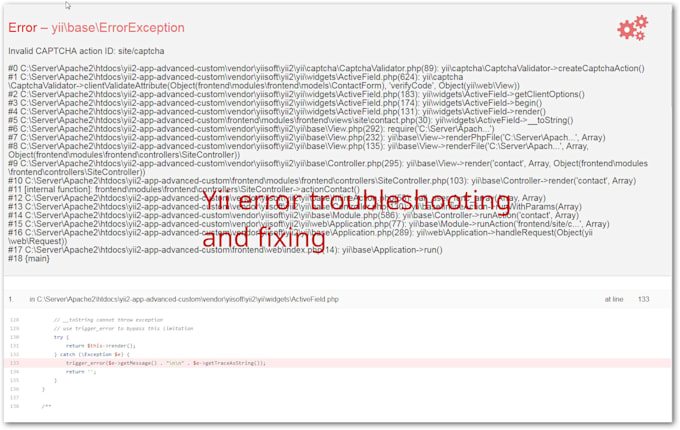Select code line 138 docblock opening /**

pos(46,407)
